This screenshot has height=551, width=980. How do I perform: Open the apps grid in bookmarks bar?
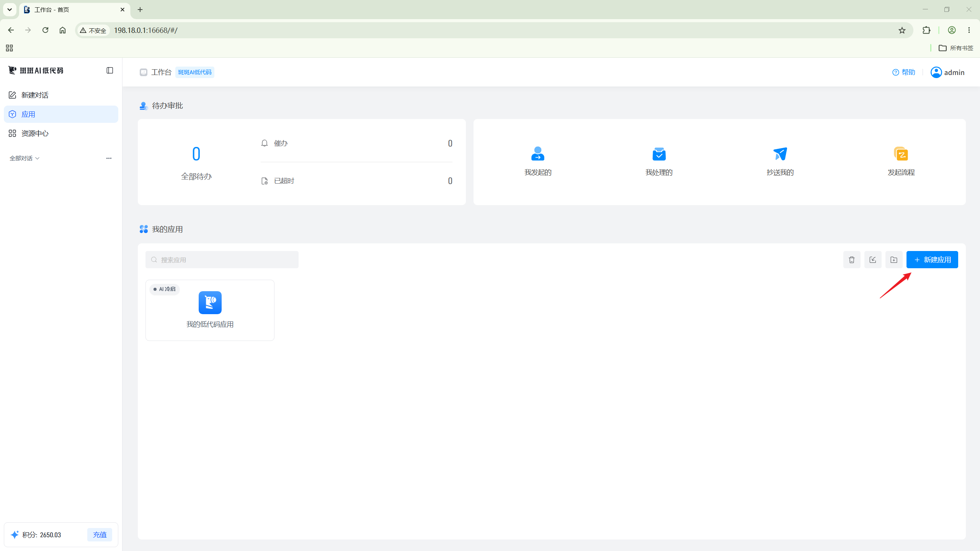[10, 48]
